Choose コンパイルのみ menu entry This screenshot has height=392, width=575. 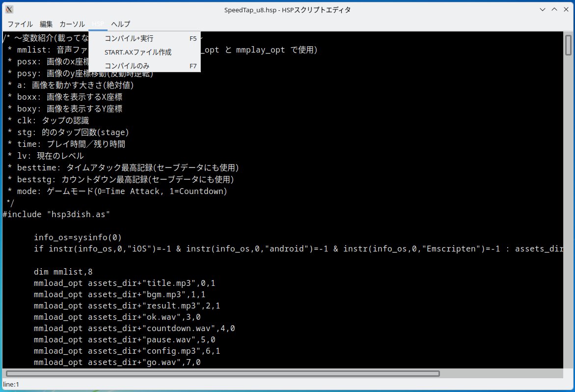pos(144,66)
